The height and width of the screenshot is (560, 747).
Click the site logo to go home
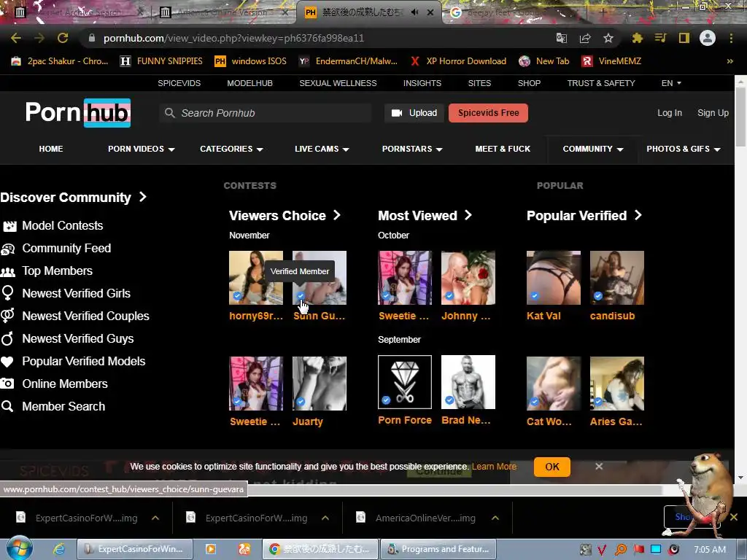point(78,113)
